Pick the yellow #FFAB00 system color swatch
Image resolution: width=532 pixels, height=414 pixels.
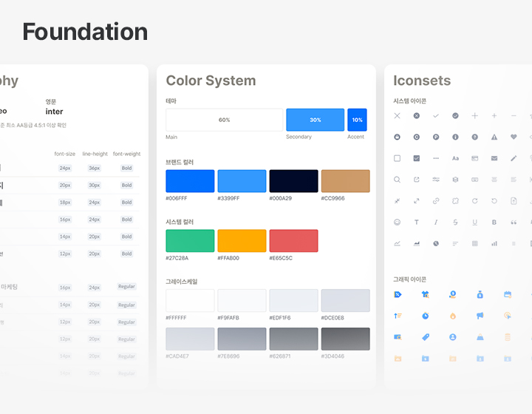pos(242,241)
